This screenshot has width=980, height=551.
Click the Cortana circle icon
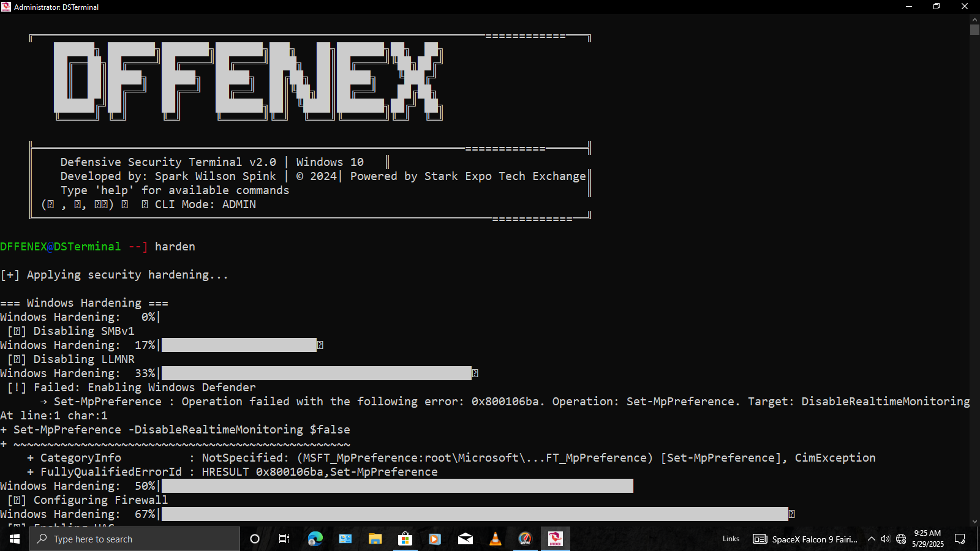[x=255, y=539]
